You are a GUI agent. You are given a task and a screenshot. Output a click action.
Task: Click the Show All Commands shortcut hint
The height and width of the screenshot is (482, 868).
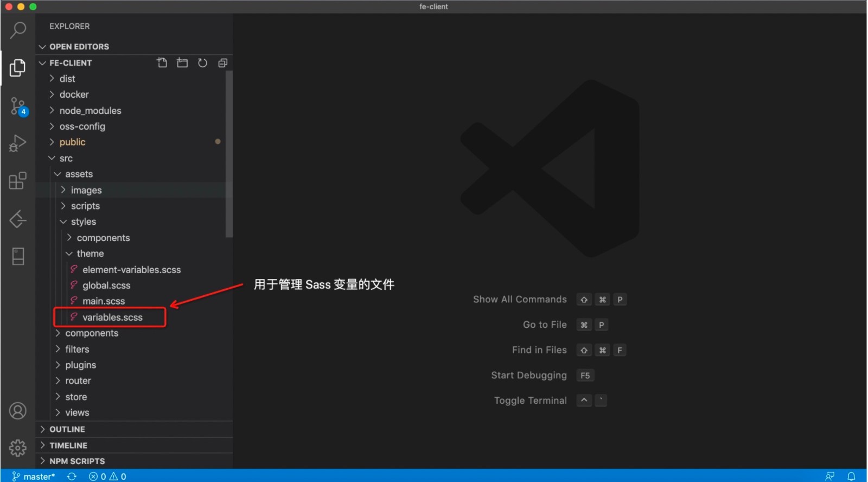[x=550, y=300]
